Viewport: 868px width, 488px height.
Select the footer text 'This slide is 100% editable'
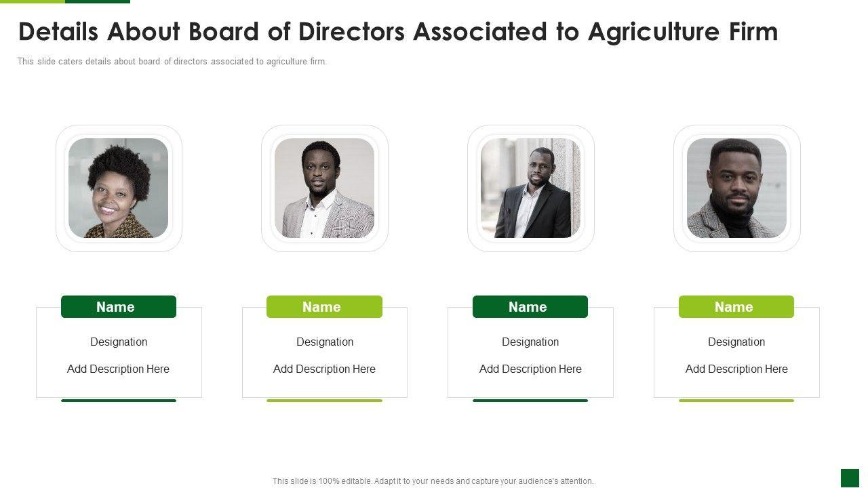(433, 481)
